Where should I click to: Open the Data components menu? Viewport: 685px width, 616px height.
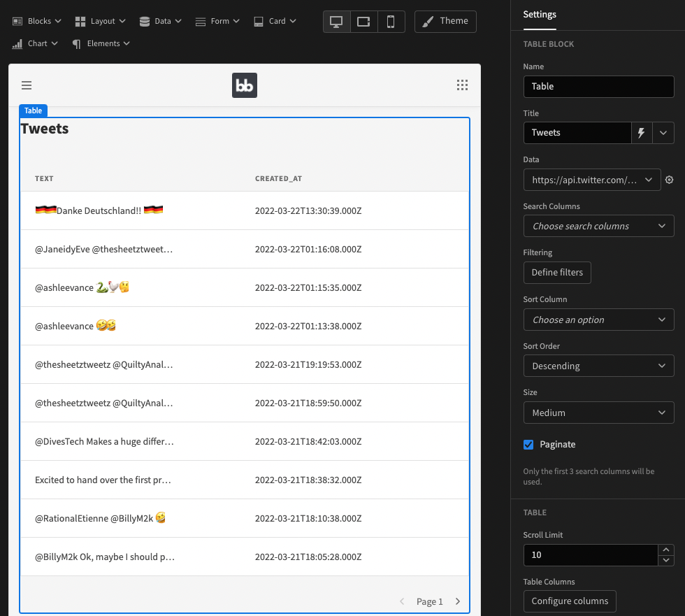(160, 21)
